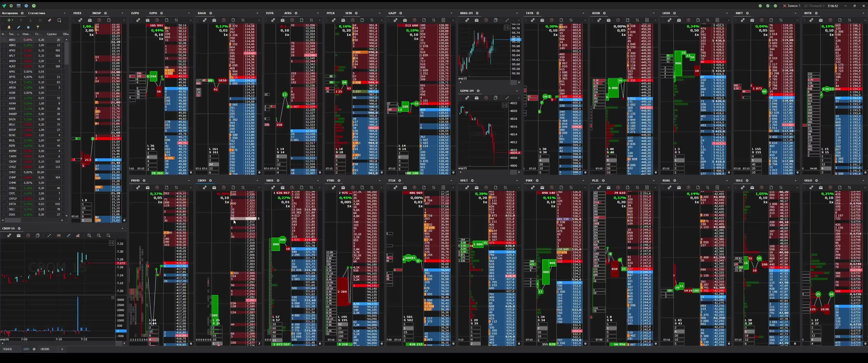Click the filter funnel icon in quotes panel
The image size is (868, 363).
click(38, 27)
